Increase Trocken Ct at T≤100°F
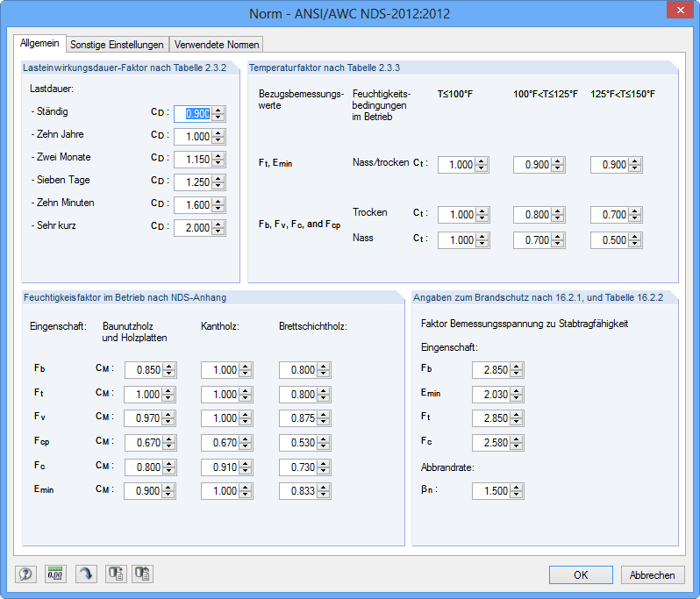 point(482,211)
